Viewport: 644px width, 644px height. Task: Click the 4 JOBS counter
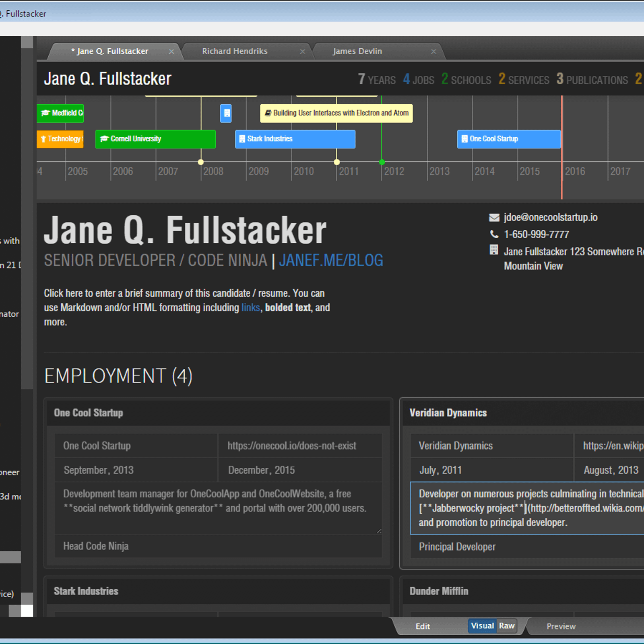[419, 79]
